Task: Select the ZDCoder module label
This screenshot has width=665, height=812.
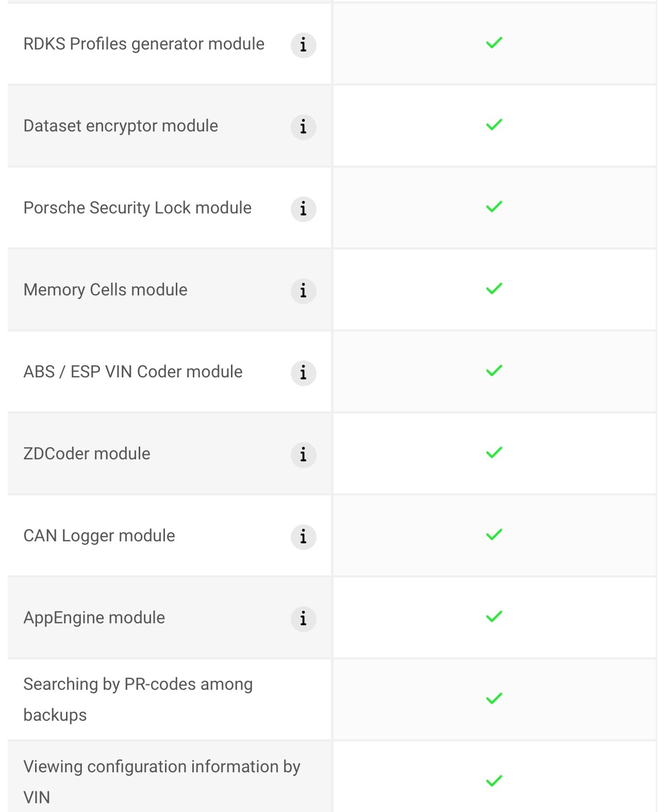Action: [87, 454]
